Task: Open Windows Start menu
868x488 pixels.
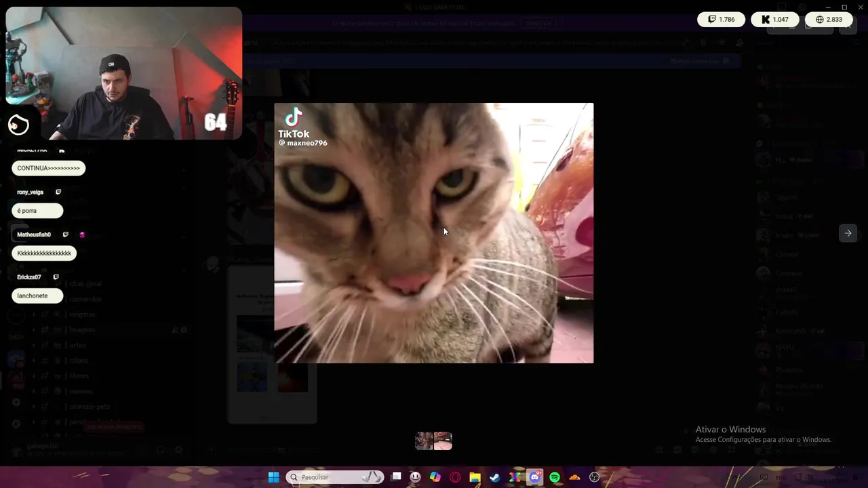Action: [273, 477]
